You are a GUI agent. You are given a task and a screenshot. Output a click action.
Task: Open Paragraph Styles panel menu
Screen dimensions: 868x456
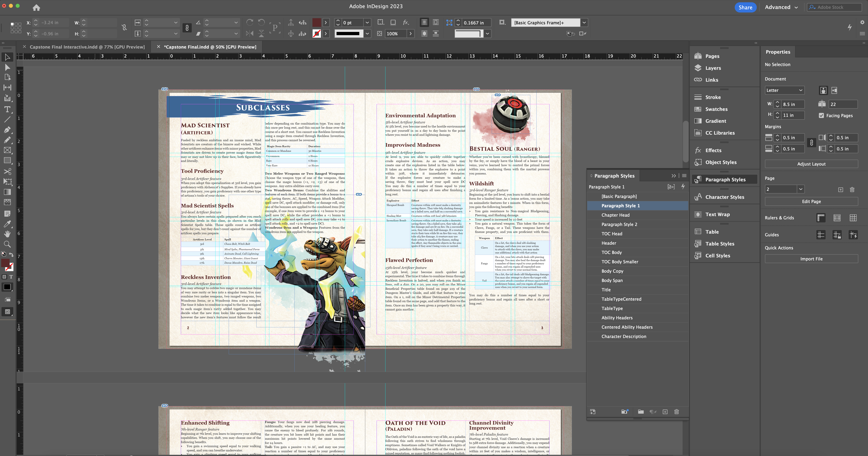684,176
